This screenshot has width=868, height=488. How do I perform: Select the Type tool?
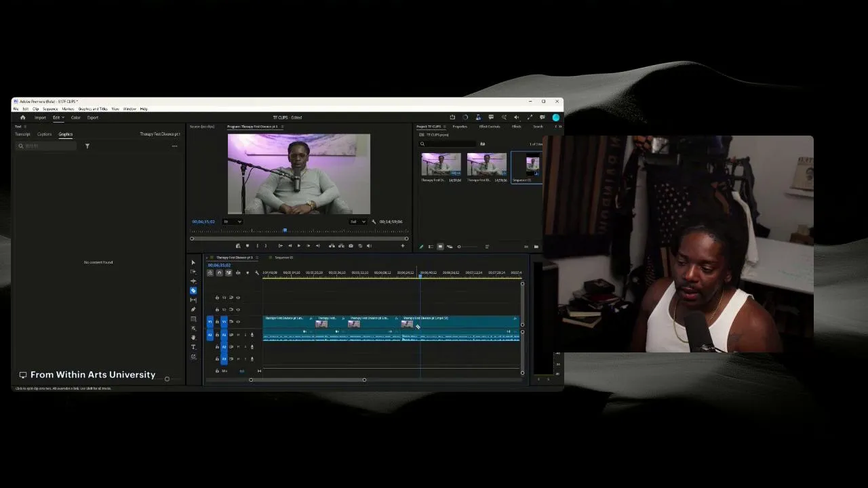[x=193, y=347]
